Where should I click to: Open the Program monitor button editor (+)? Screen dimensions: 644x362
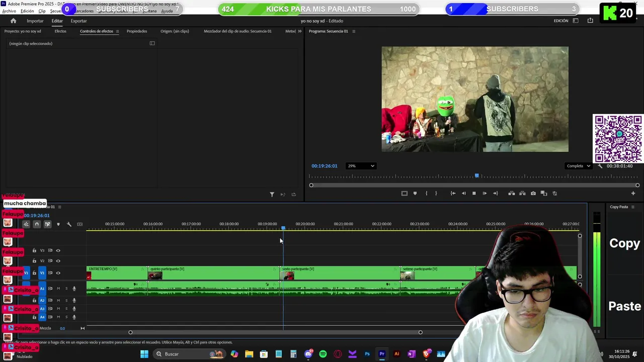pyautogui.click(x=633, y=194)
